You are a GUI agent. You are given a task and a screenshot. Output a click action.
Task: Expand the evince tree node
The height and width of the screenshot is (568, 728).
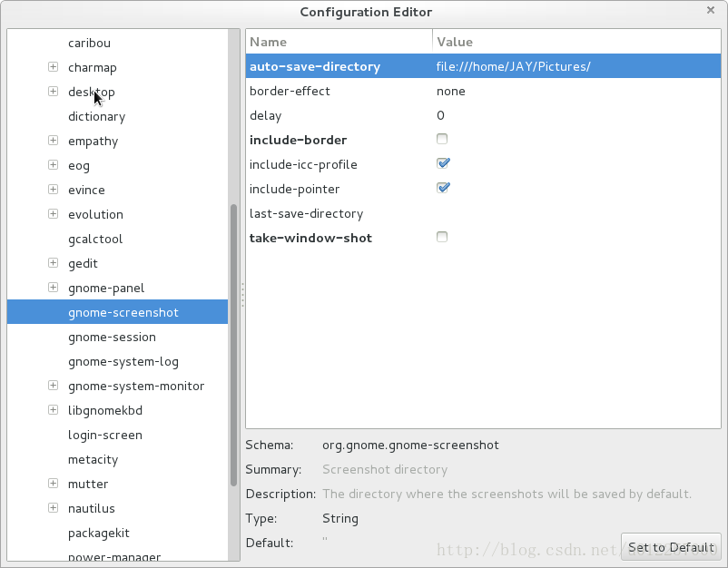(53, 190)
